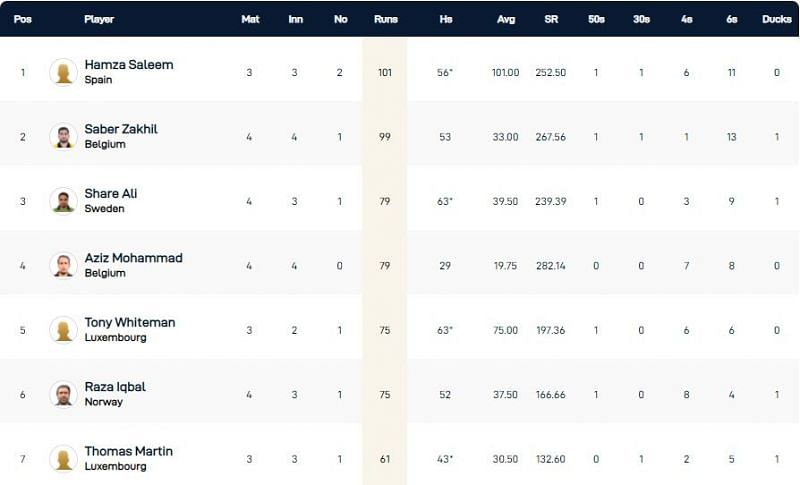This screenshot has width=800, height=485.
Task: Click Aziz Mohammad's player photo
Action: (x=63, y=265)
